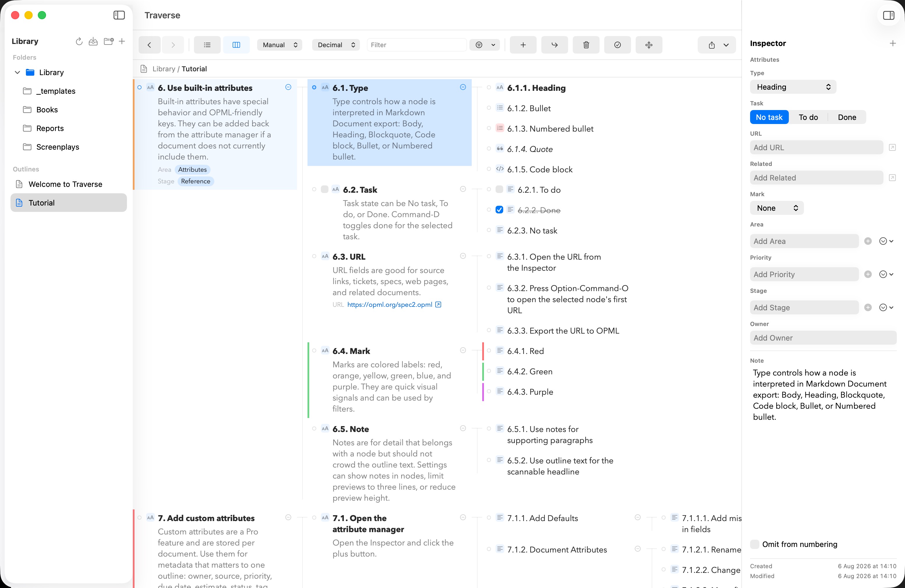This screenshot has height=588, width=905.
Task: Click the add button next to Add Area
Action: point(868,241)
